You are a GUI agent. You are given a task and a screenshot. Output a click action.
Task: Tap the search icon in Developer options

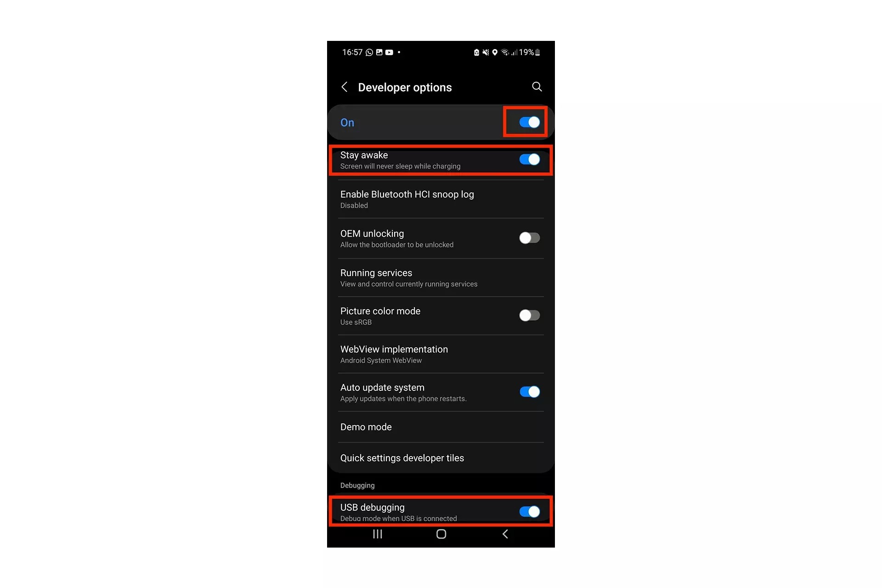(x=537, y=87)
